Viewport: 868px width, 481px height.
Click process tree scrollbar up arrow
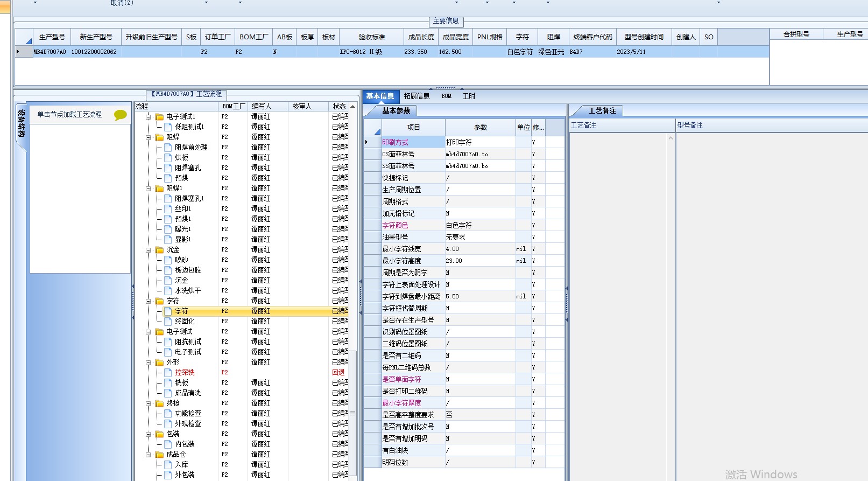pyautogui.click(x=352, y=106)
